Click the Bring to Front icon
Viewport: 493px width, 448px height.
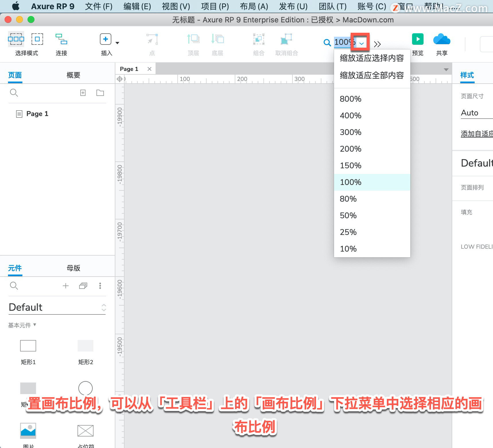[x=193, y=39]
